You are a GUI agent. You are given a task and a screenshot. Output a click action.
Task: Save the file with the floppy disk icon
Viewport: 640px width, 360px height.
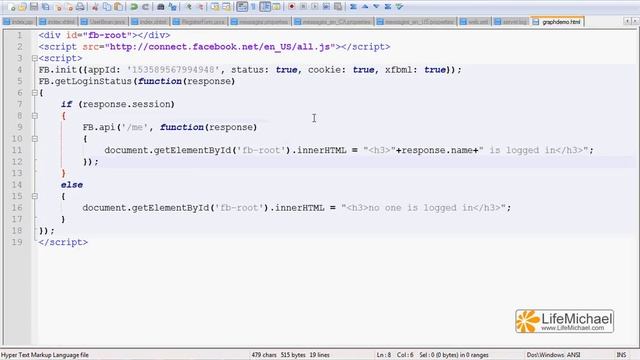(x=34, y=7)
